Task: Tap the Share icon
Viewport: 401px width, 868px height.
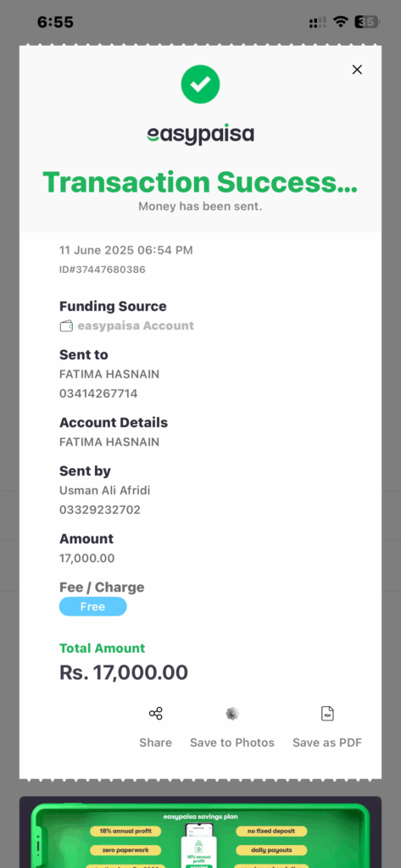Action: (156, 714)
